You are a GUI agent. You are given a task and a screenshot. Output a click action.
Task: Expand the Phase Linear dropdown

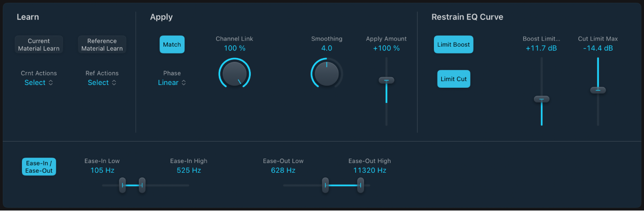pyautogui.click(x=172, y=83)
